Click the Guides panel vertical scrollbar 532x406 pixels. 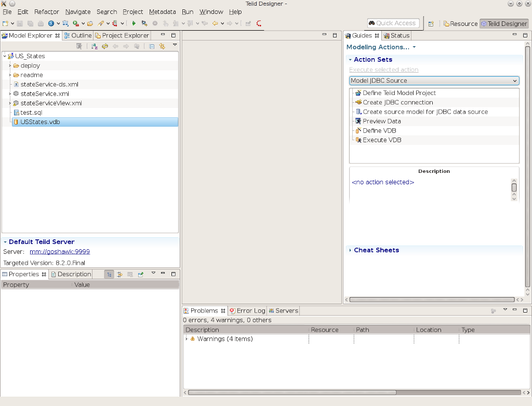coord(527,166)
